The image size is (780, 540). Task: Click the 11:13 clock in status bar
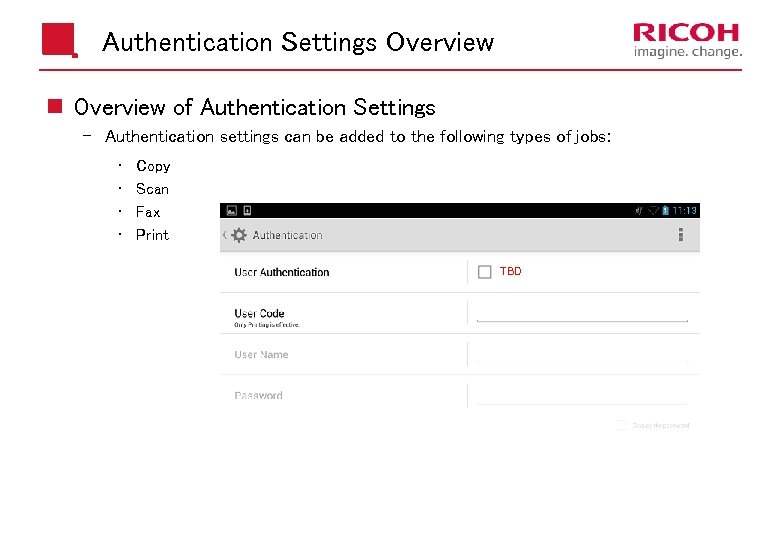[x=684, y=210]
